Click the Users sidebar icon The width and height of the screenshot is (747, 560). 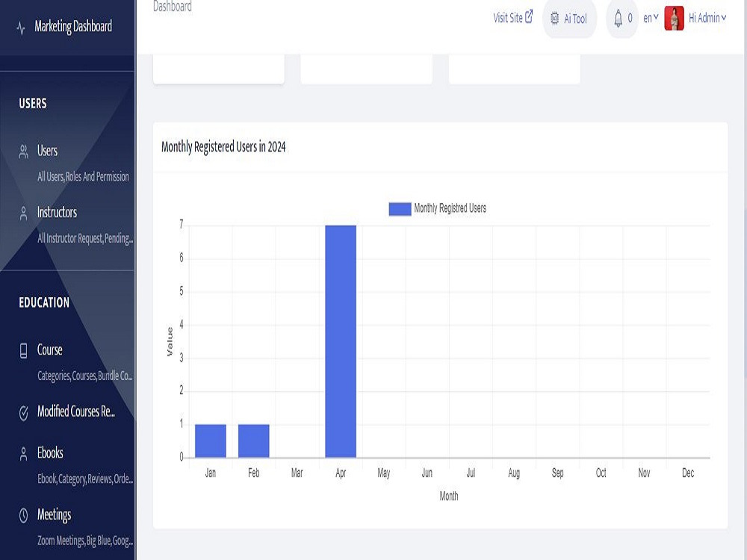tap(23, 152)
